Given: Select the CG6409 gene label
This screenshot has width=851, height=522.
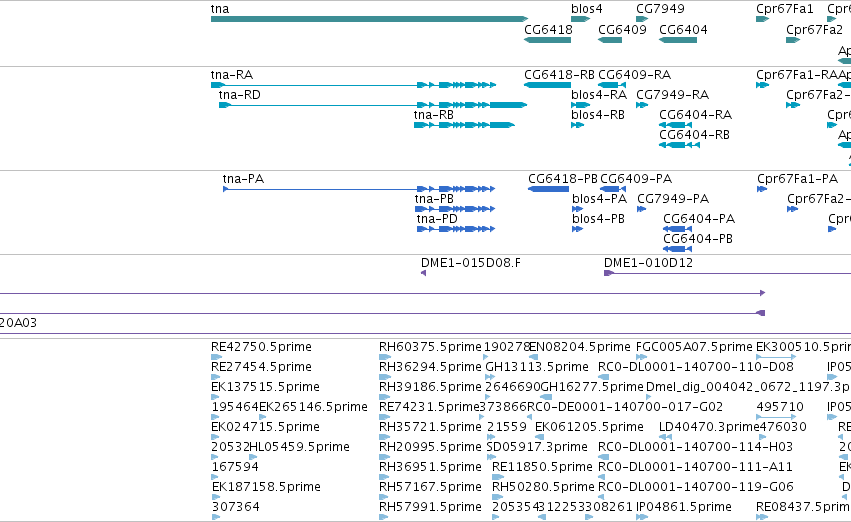Looking at the screenshot, I should pos(622,29).
